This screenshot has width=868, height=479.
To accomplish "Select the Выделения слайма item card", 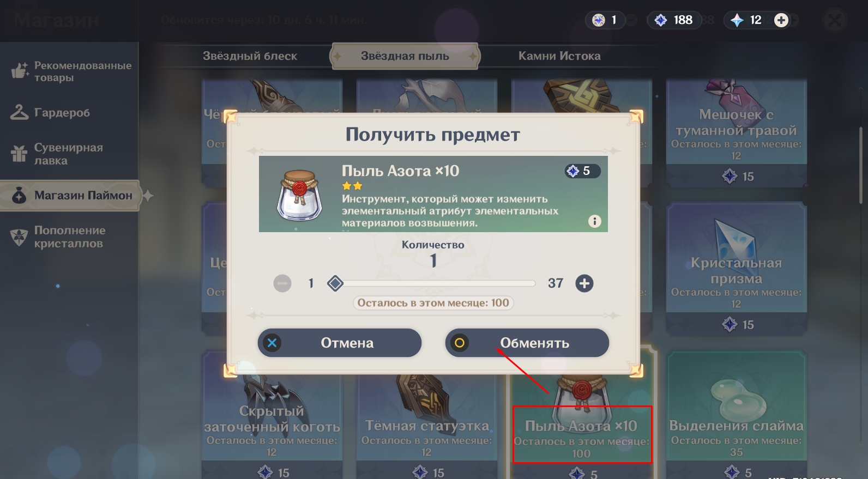I will [736, 414].
